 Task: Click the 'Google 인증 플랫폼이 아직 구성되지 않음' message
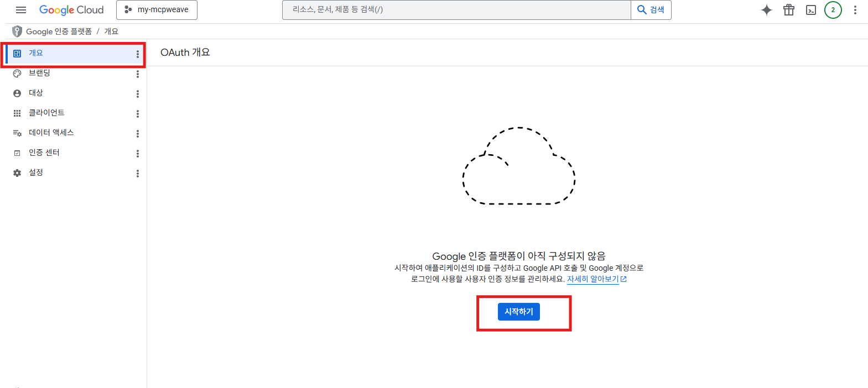coord(519,256)
